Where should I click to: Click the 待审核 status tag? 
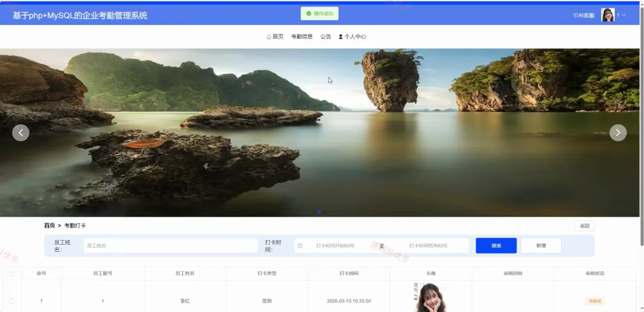pyautogui.click(x=595, y=301)
